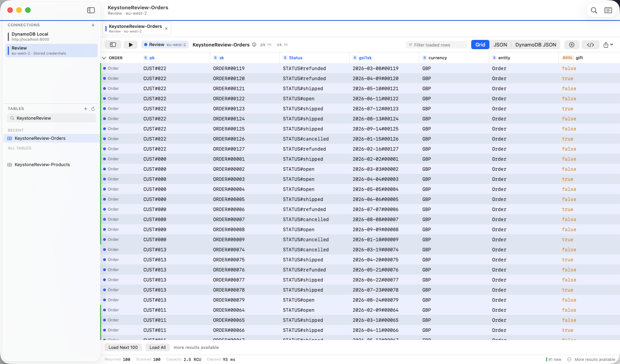Switch to DynamoDB JSON view
620x364 pixels.
pyautogui.click(x=536, y=45)
